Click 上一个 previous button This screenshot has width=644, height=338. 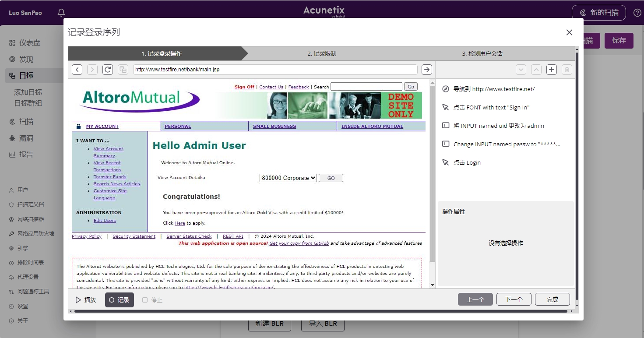[475, 299]
